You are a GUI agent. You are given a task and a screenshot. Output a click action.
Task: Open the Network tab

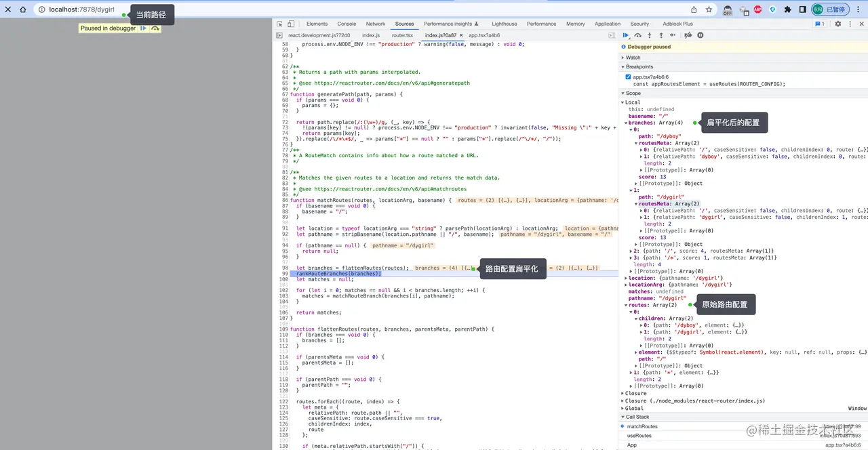(376, 24)
